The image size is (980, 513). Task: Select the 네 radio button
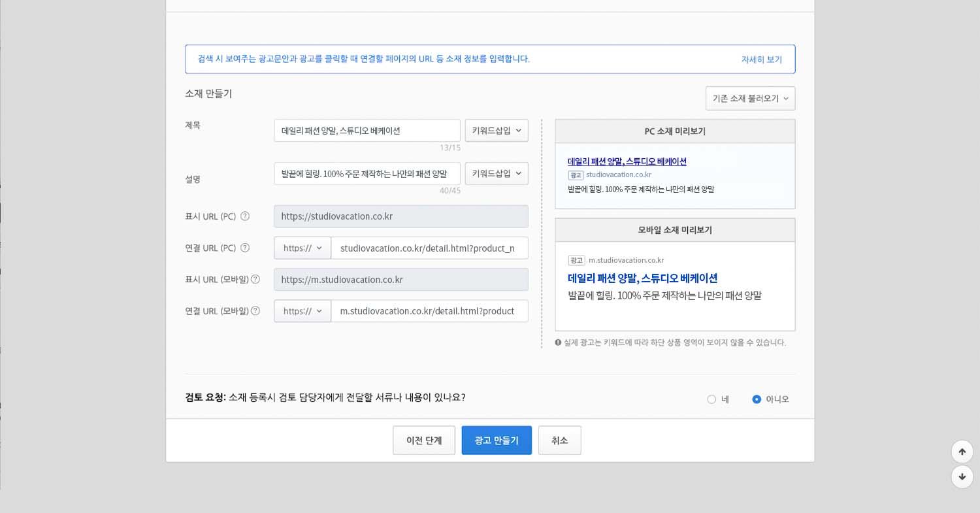tap(711, 399)
